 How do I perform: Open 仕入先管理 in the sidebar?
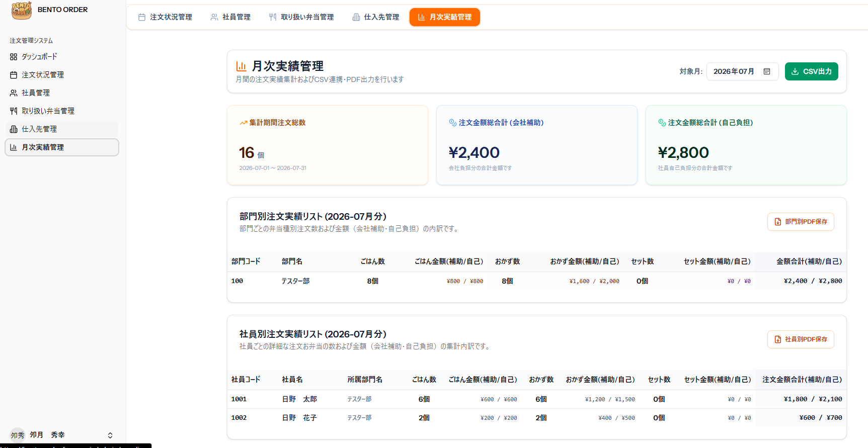61,129
